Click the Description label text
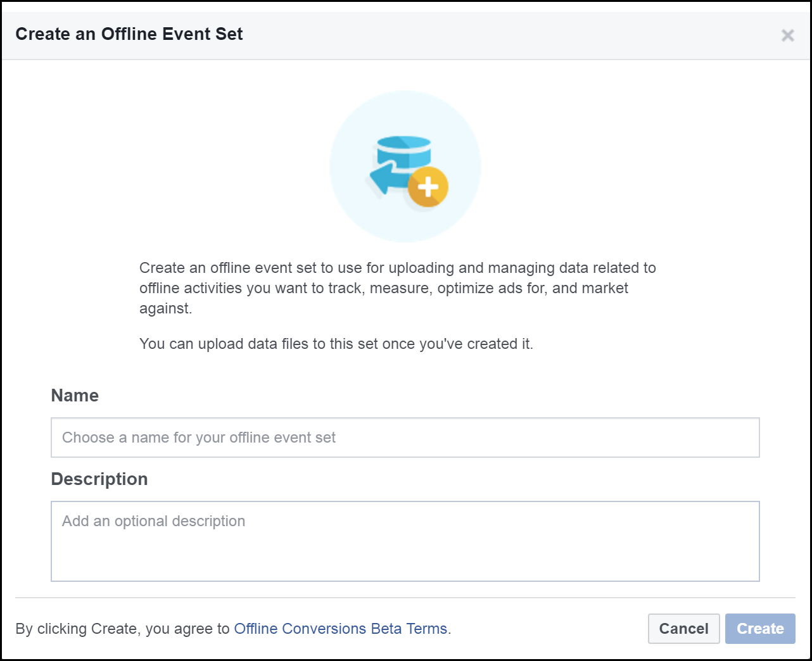This screenshot has width=812, height=661. coord(99,479)
